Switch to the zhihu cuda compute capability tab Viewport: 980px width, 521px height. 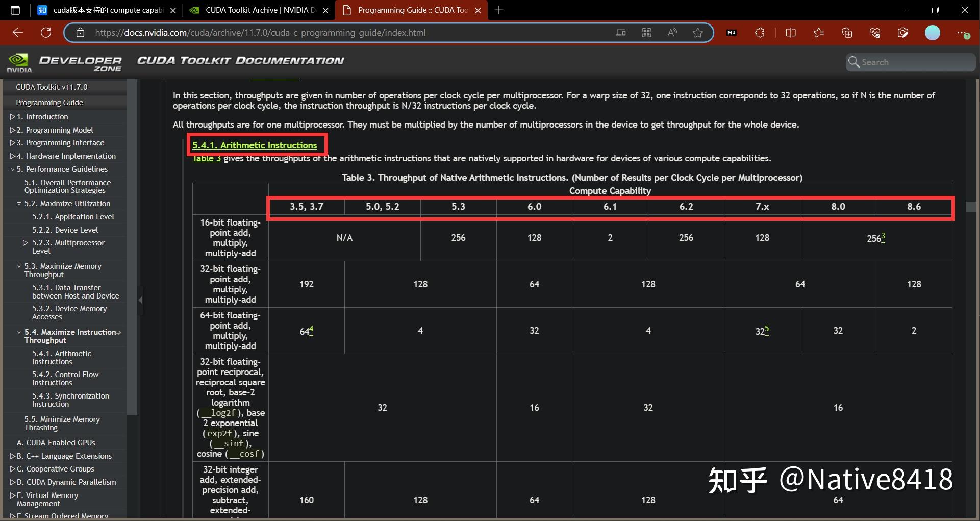click(102, 10)
